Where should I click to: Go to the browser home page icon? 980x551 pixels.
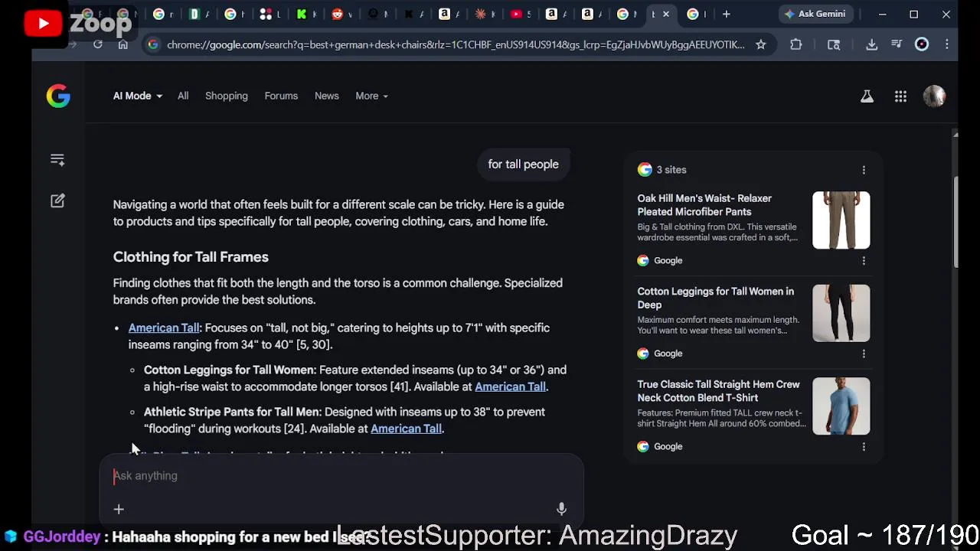pyautogui.click(x=122, y=44)
